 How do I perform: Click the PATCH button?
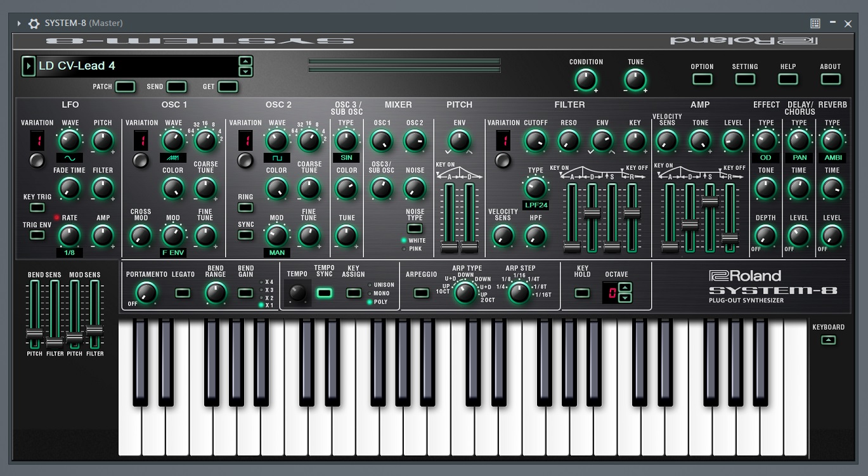[125, 87]
